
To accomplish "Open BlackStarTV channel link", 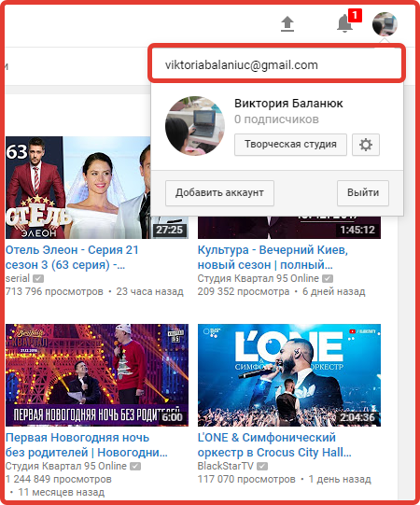I will (x=226, y=466).
